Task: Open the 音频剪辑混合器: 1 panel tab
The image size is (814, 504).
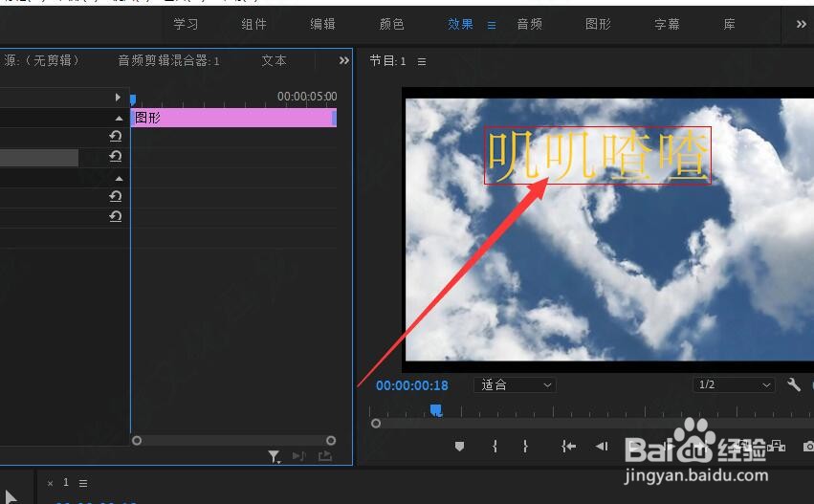Action: click(x=168, y=61)
